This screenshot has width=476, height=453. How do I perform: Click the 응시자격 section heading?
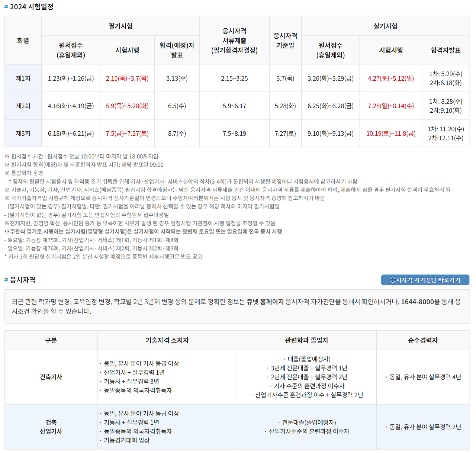(23, 280)
